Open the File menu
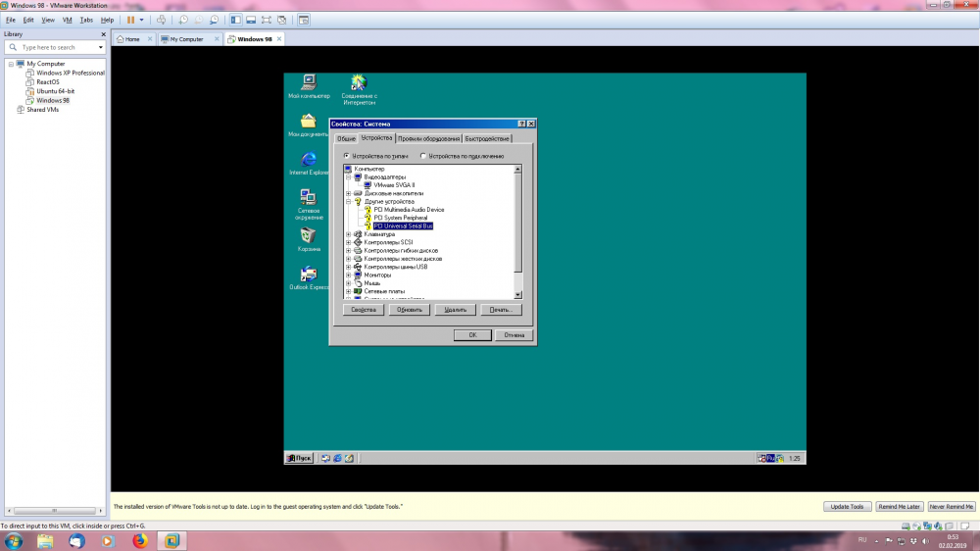980x551 pixels. (x=11, y=20)
